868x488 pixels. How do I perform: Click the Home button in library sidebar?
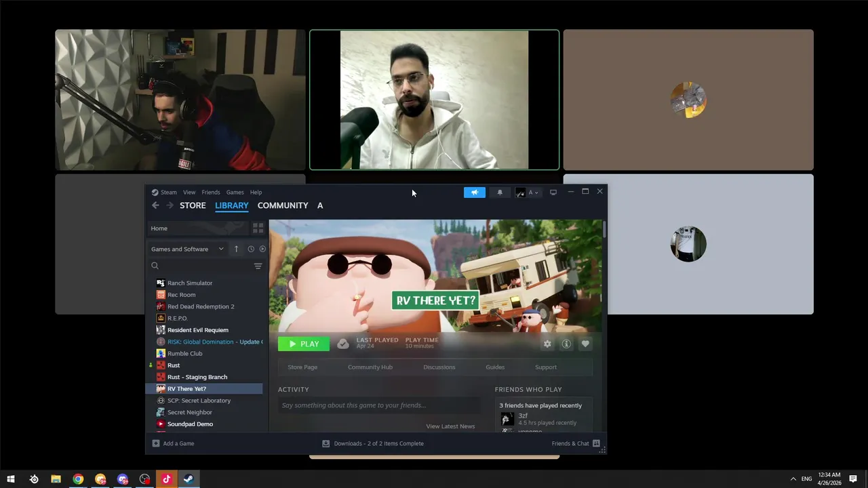point(197,228)
